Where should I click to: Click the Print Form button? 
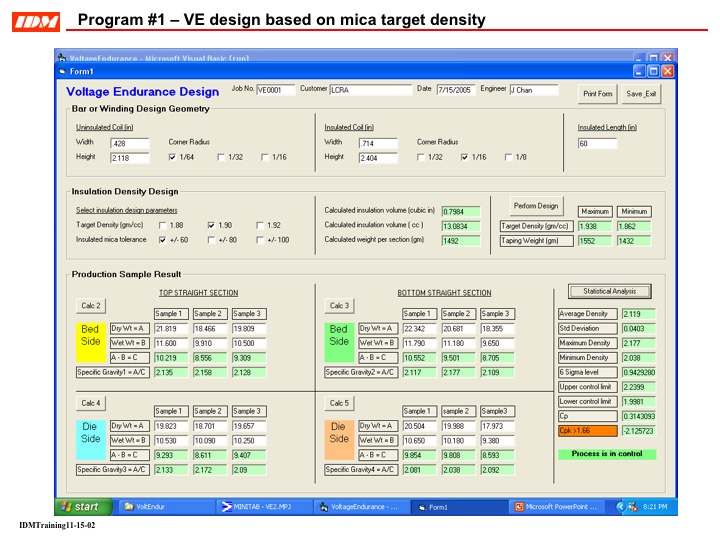[x=597, y=94]
